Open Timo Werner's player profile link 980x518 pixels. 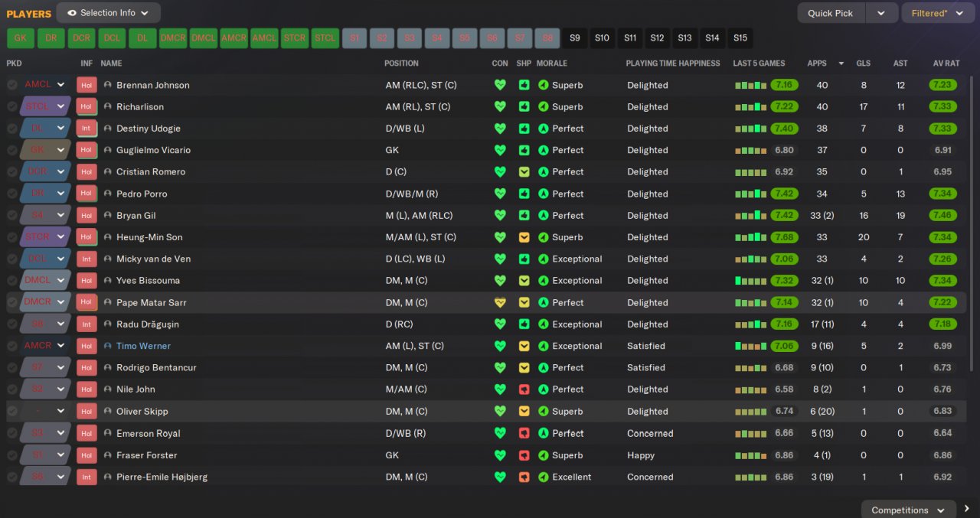(143, 346)
